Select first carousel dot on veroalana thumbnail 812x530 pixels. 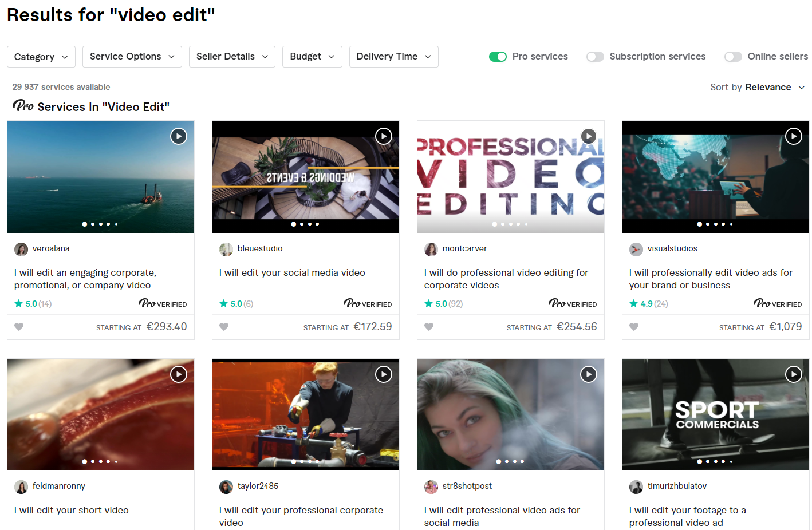click(85, 224)
